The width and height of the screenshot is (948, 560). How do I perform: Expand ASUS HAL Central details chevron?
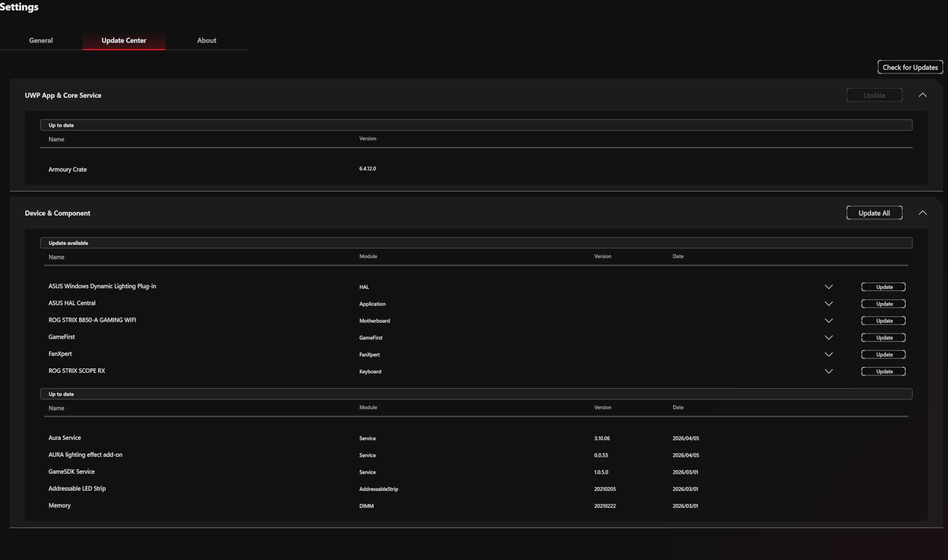coord(828,303)
